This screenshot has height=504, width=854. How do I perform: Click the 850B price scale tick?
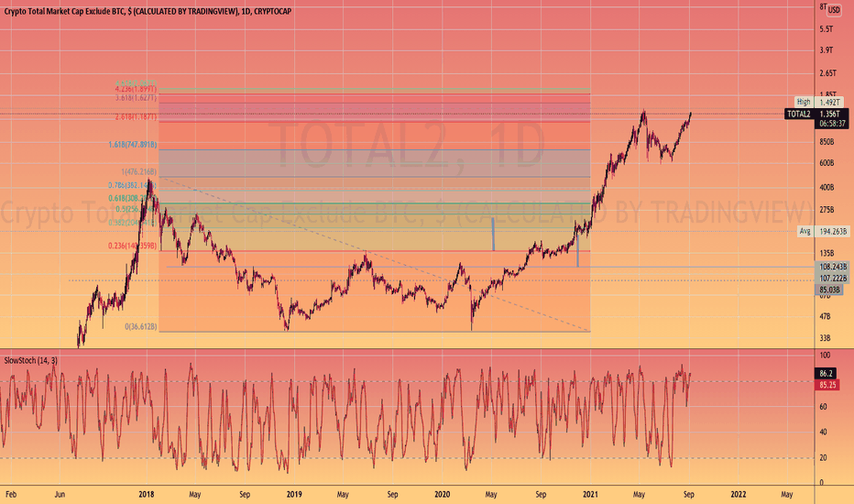coord(827,142)
